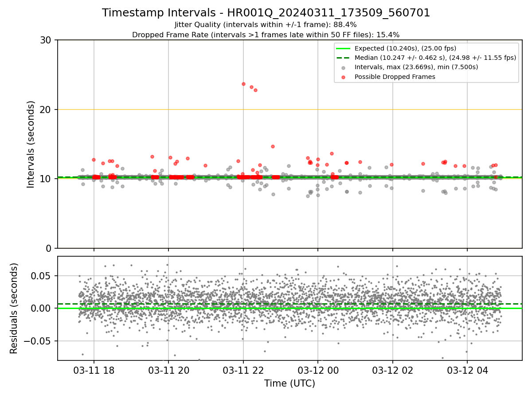This screenshot has height=399, width=532.
Task: Click the orange horizontal line at 20 seconds
Action: pyautogui.click(x=290, y=110)
